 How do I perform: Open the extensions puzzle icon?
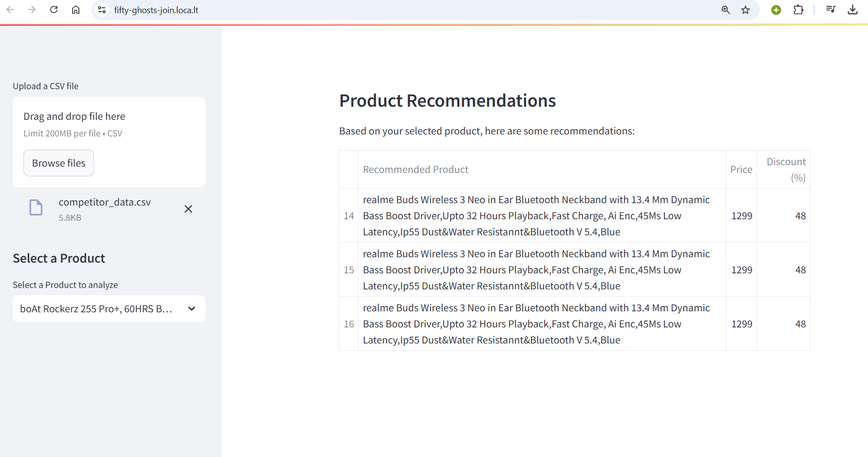[798, 10]
